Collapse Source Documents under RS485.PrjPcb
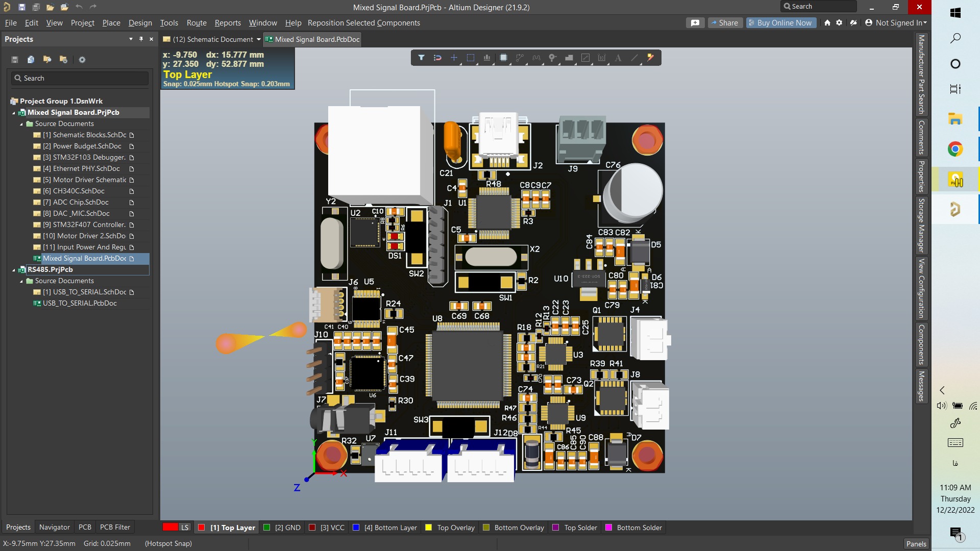The height and width of the screenshot is (551, 980). coord(21,281)
